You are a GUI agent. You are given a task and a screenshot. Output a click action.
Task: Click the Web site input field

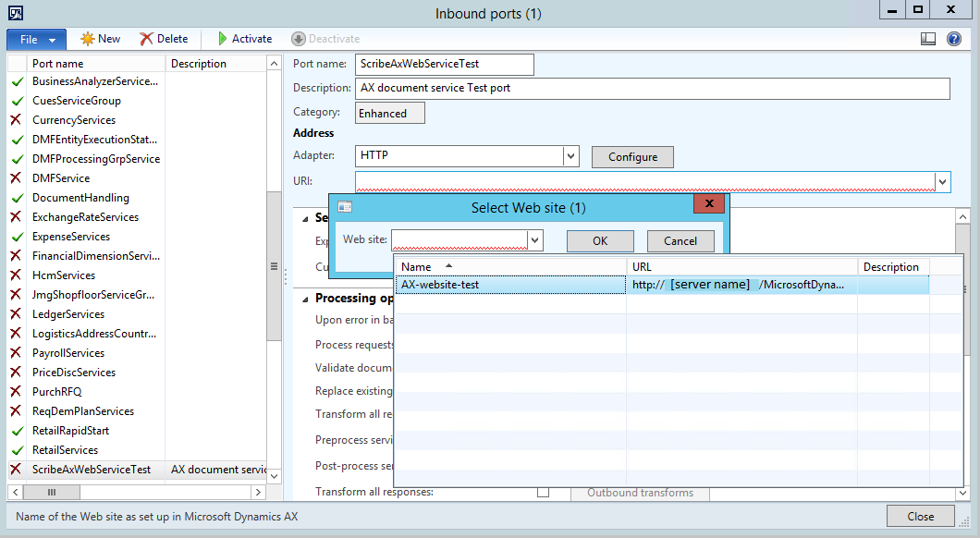coord(460,240)
